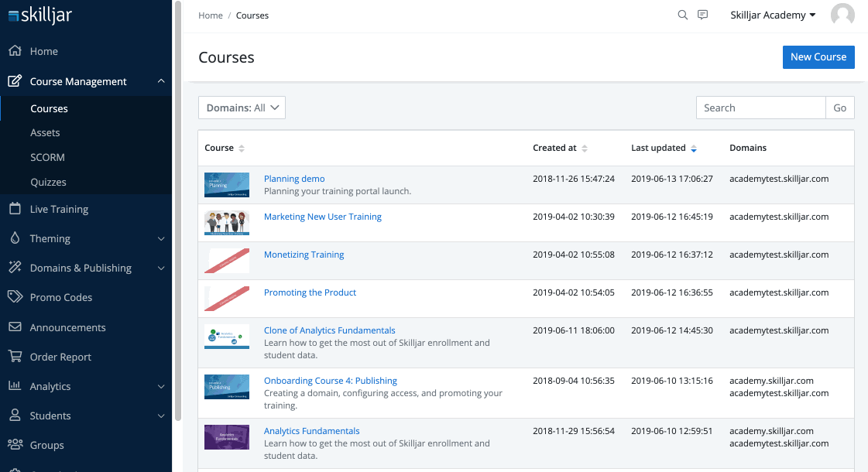
Task: Click the Promo Codes tag icon
Action: tap(15, 297)
